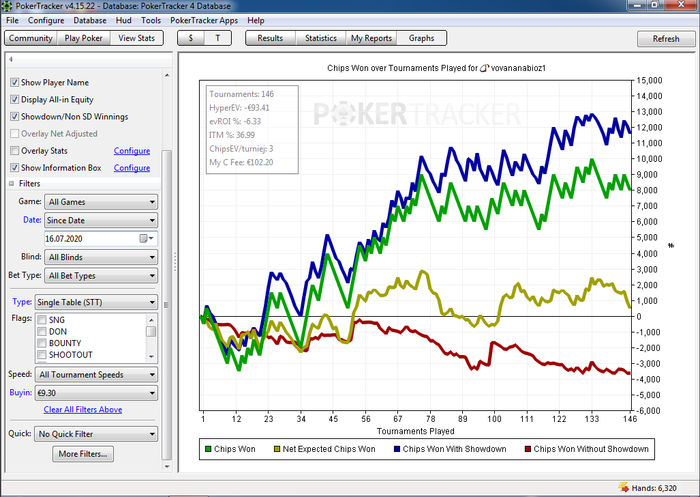The height and width of the screenshot is (497, 700).
Task: Open the Database menu
Action: [90, 21]
